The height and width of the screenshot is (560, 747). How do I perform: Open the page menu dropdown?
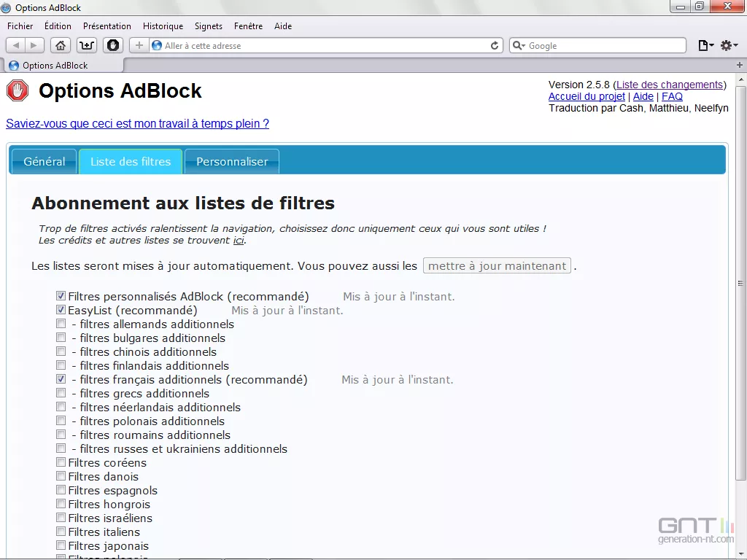(705, 45)
